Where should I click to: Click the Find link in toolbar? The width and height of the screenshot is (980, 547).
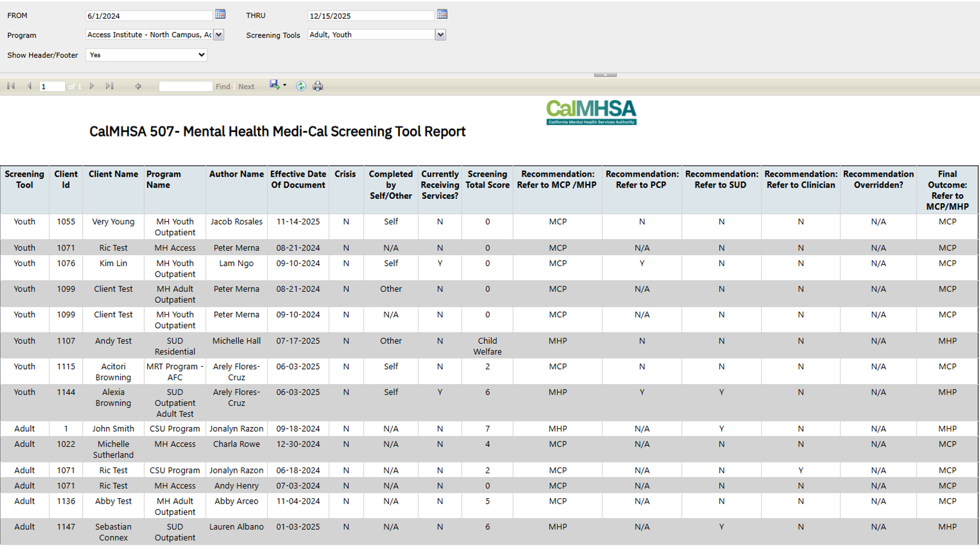pyautogui.click(x=223, y=87)
